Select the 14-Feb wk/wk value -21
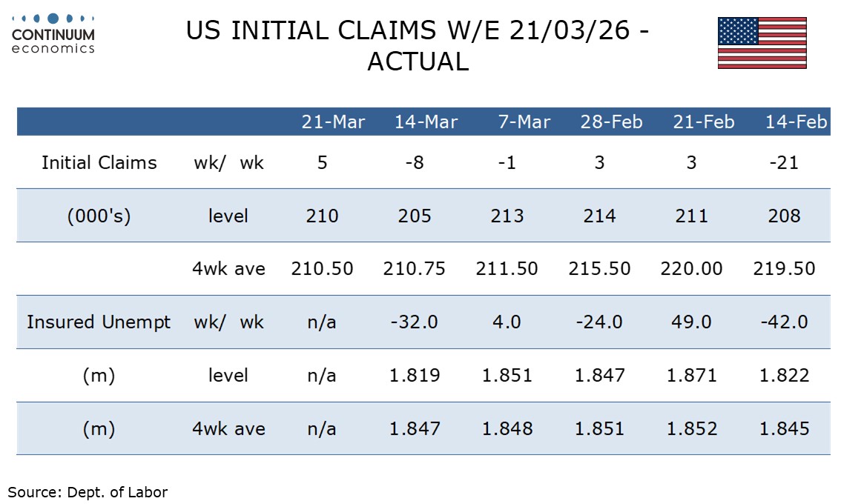Image resolution: width=841 pixels, height=504 pixels. point(784,163)
